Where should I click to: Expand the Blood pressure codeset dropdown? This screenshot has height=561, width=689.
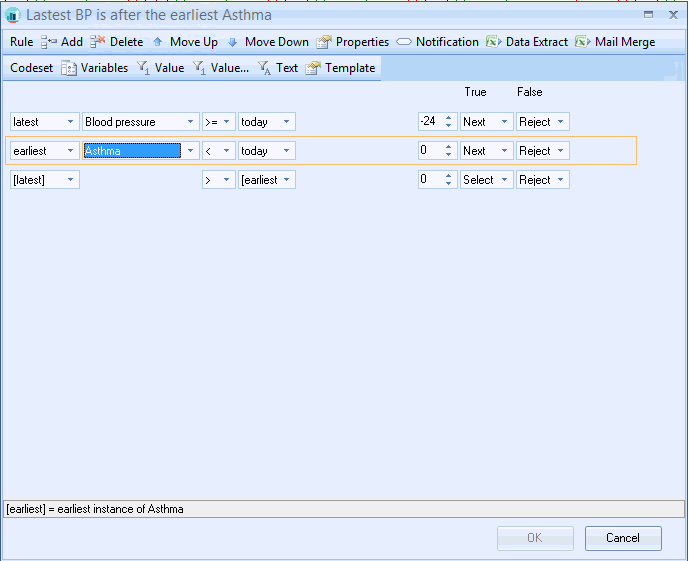coord(191,122)
